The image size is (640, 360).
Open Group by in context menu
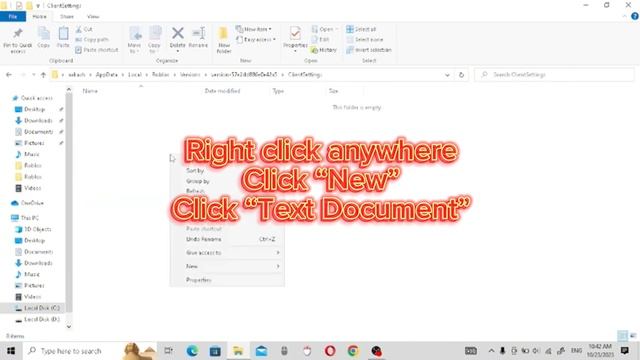(198, 181)
